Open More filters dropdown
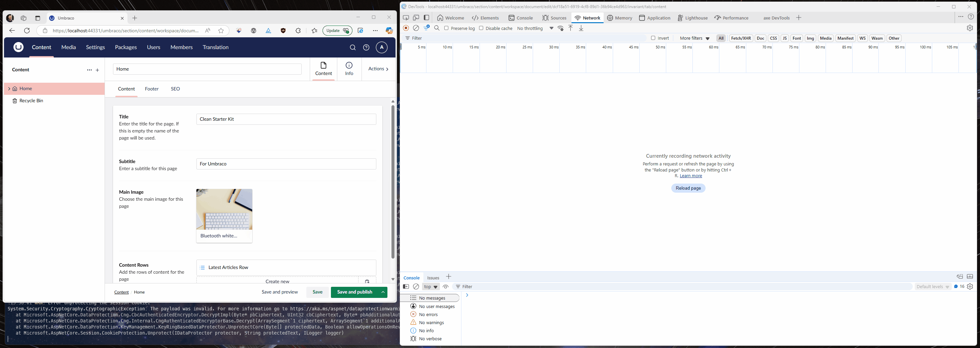This screenshot has height=348, width=980. click(694, 38)
